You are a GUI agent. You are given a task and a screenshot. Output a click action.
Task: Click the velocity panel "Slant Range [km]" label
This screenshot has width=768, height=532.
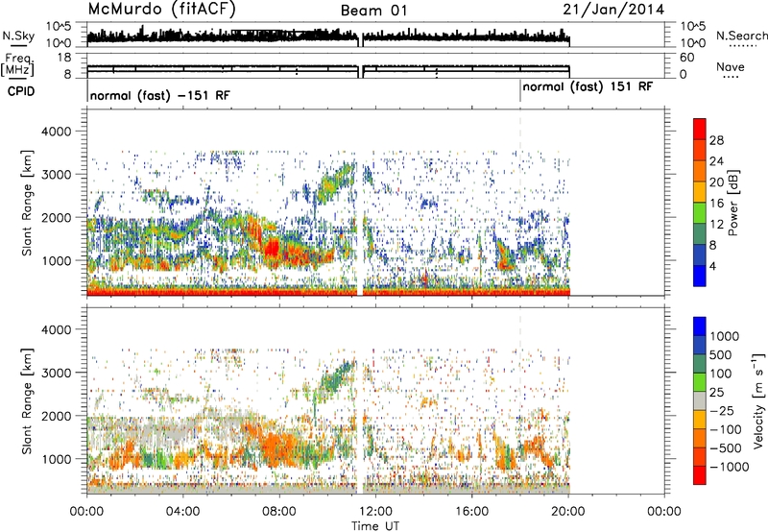(x=27, y=400)
